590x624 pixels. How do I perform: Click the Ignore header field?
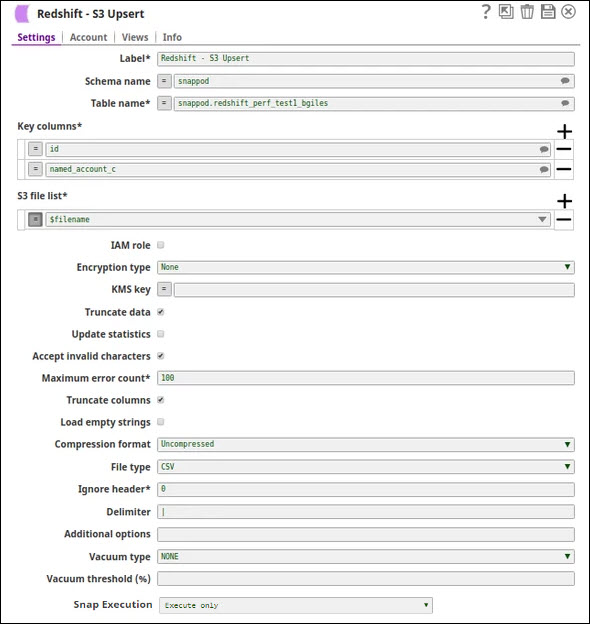[366, 489]
